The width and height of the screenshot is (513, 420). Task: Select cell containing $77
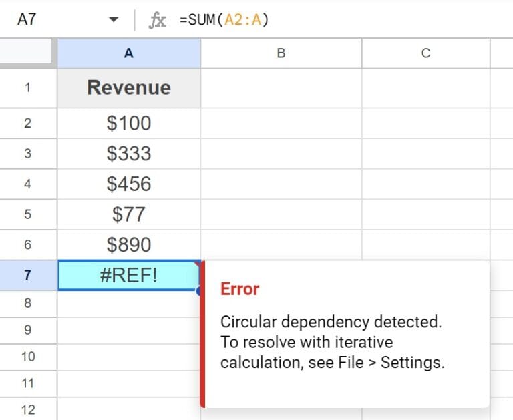pos(129,214)
